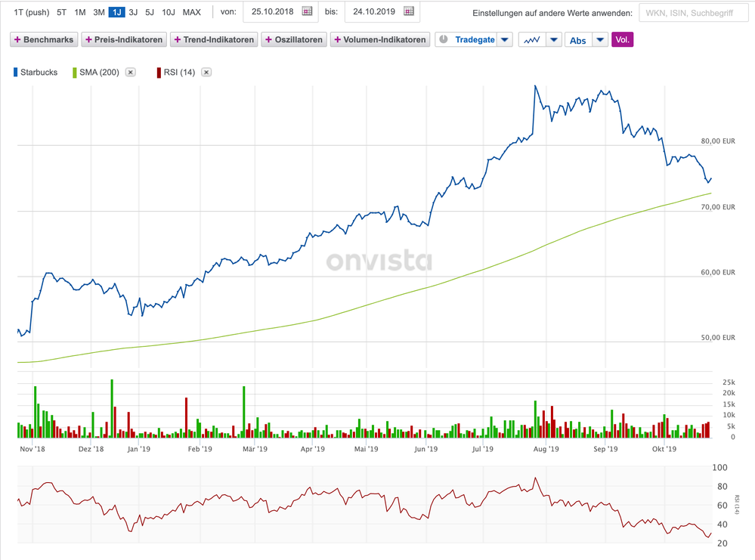
Task: Open calendar picker for the 'von' date
Action: (307, 11)
